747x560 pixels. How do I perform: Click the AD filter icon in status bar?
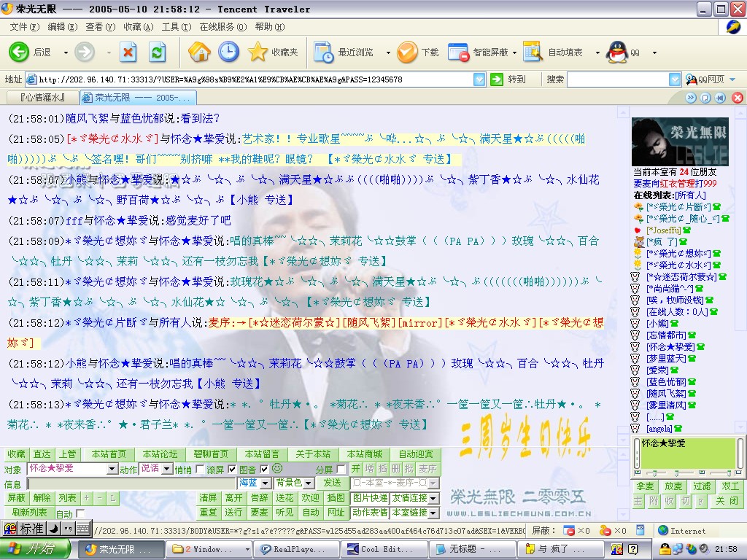[640, 529]
